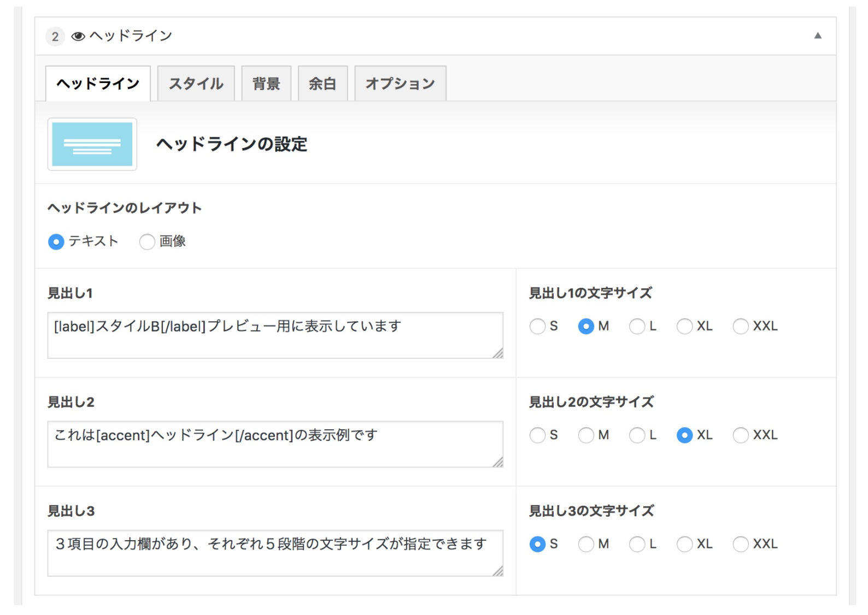Image resolution: width=868 pixels, height=615 pixels.
Task: Click the resize handle of 見出し3 textarea
Action: pos(498,571)
